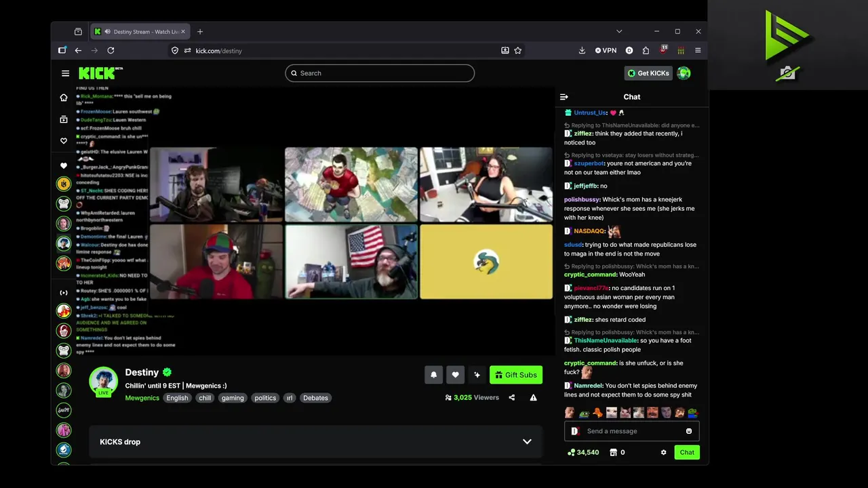Switch to Destiny Stream browser tab
Screen dimensions: 868x488
pos(140,31)
